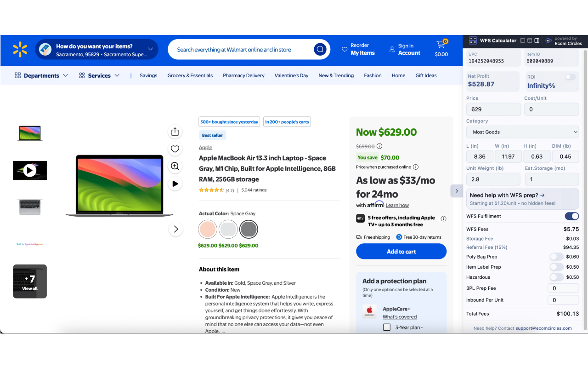Open the Category dropdown showing Most Goods
This screenshot has height=368, width=588.
[x=522, y=132]
